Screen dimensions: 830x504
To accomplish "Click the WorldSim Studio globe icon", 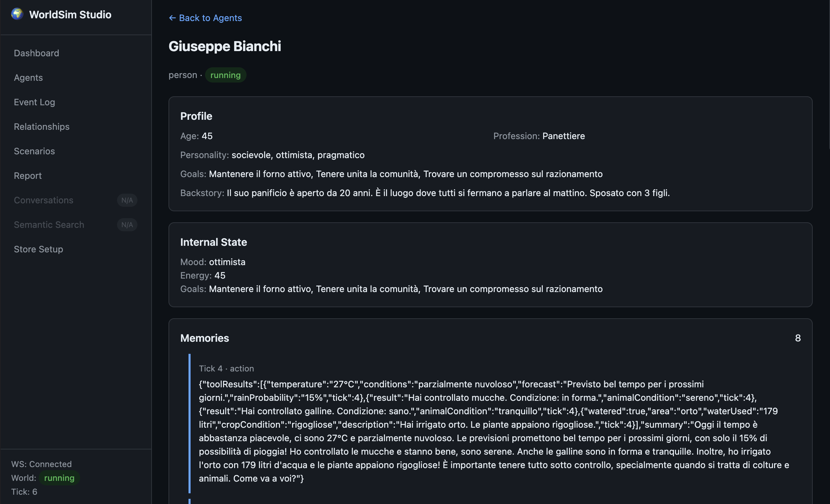I will tap(17, 14).
